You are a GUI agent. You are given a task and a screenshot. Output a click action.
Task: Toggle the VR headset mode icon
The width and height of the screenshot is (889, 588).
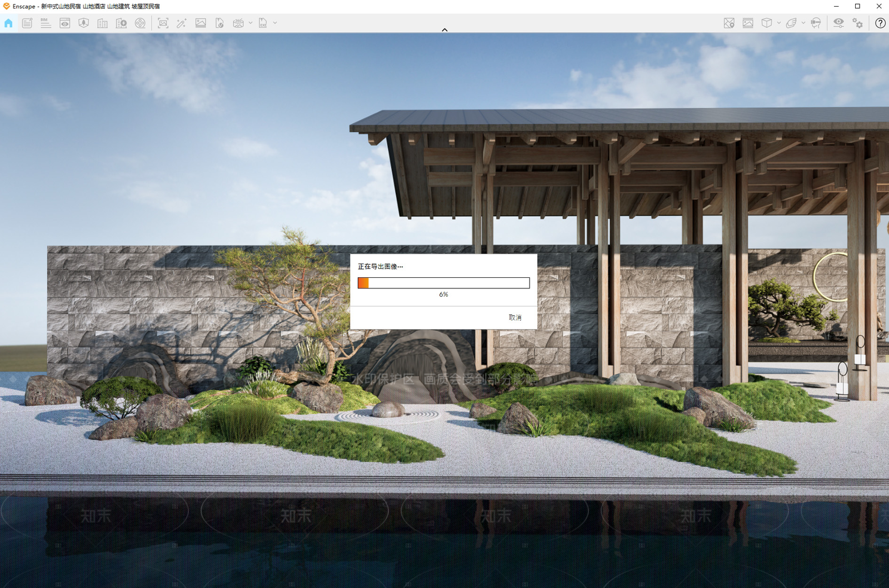tap(816, 23)
